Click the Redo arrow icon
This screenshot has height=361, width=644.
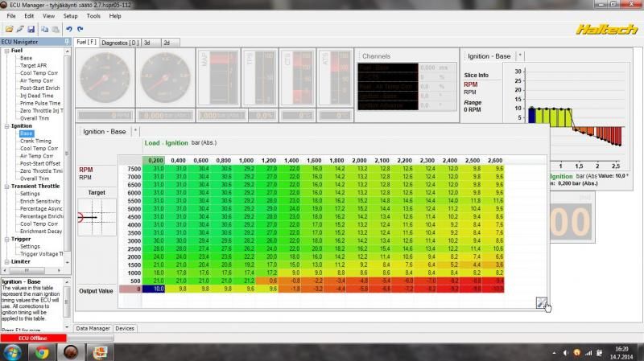80,29
